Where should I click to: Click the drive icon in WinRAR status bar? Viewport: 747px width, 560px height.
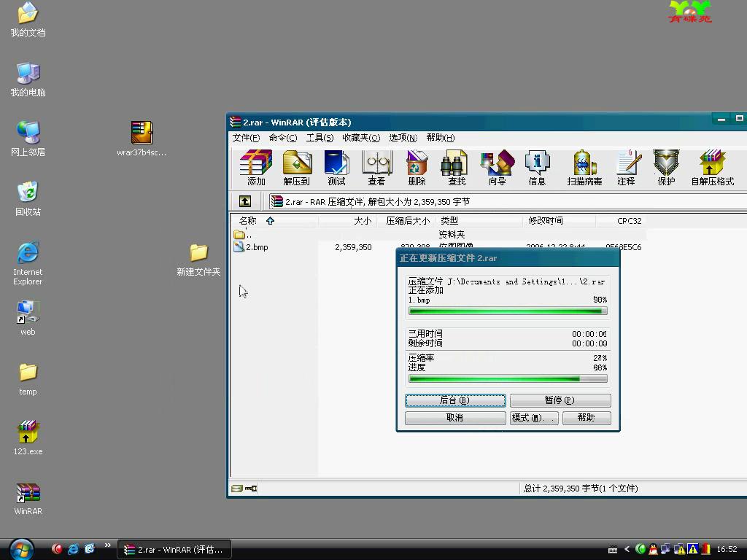pyautogui.click(x=237, y=489)
